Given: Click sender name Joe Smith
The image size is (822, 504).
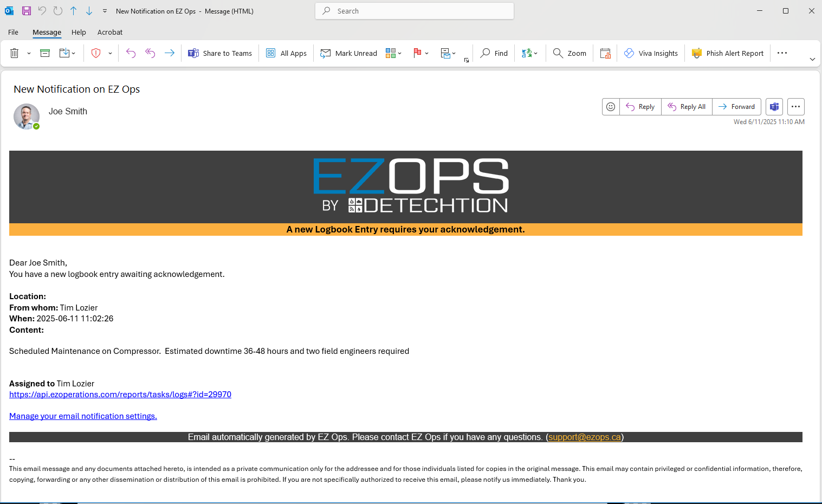Looking at the screenshot, I should pos(68,111).
